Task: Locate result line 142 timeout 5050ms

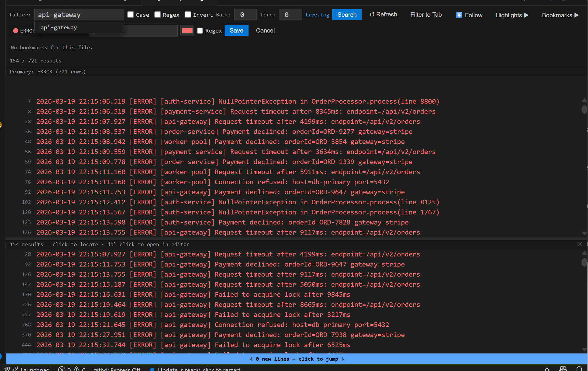Action: [x=294, y=284]
